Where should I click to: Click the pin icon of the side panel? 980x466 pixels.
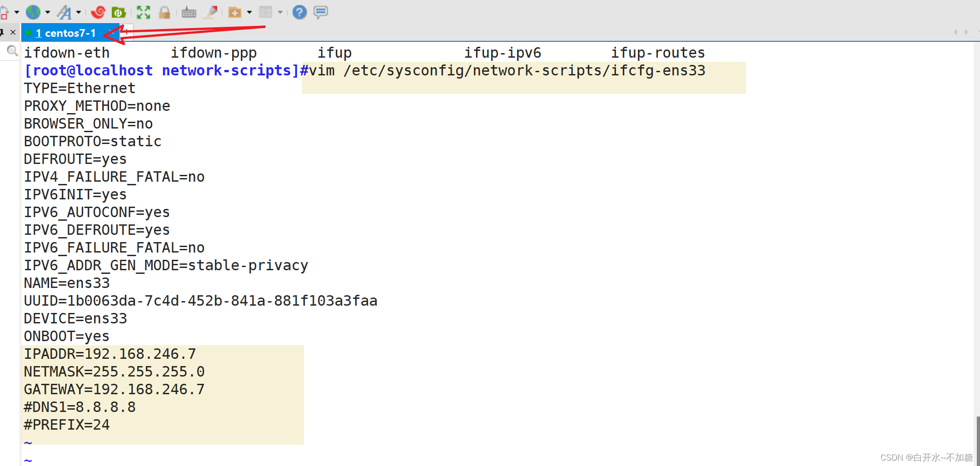[2, 32]
